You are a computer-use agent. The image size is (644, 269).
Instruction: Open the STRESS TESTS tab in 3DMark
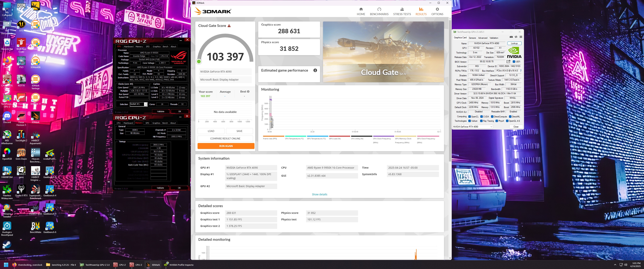pos(402,11)
